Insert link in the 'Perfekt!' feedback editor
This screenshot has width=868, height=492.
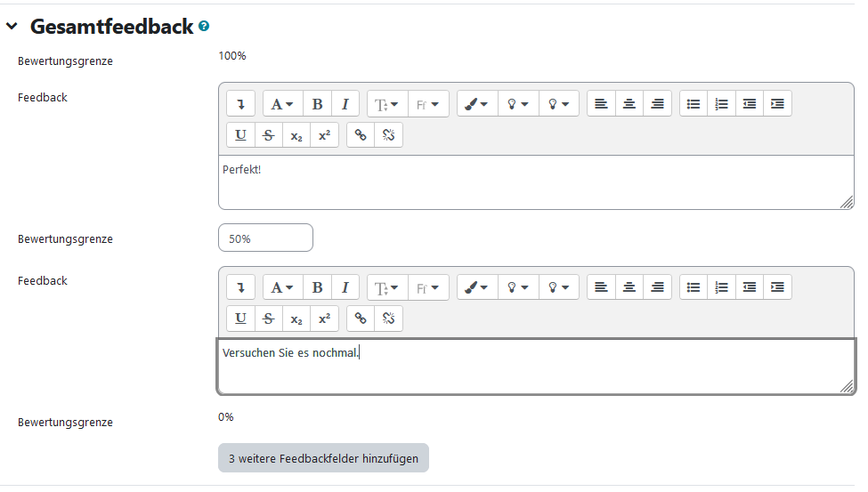click(361, 135)
